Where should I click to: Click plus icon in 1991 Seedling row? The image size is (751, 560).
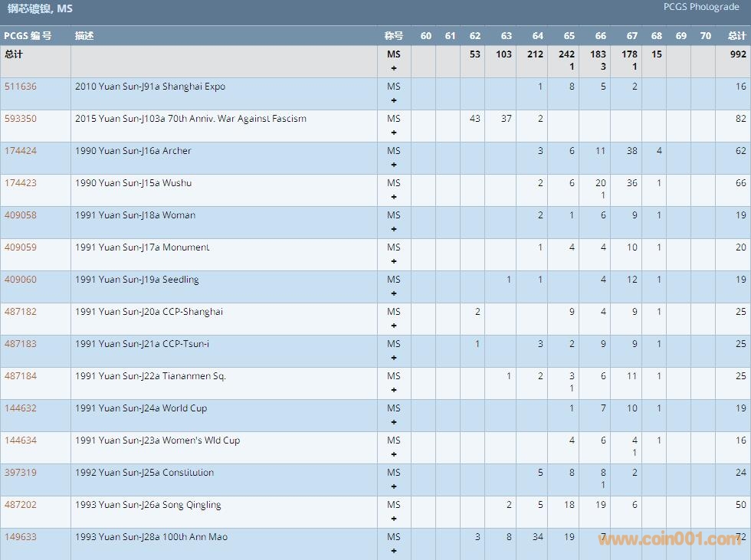pyautogui.click(x=394, y=293)
